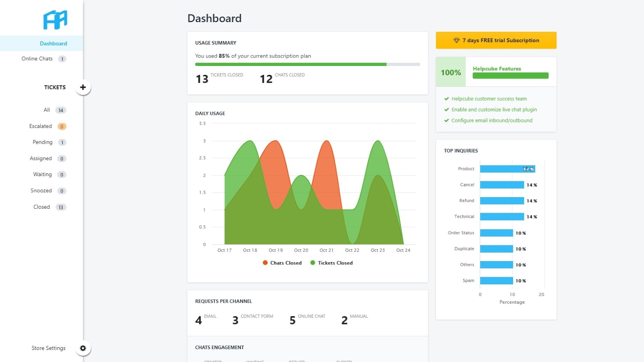Click the Duplicate inquiries bar
This screenshot has width=644, height=362.
pos(497,249)
